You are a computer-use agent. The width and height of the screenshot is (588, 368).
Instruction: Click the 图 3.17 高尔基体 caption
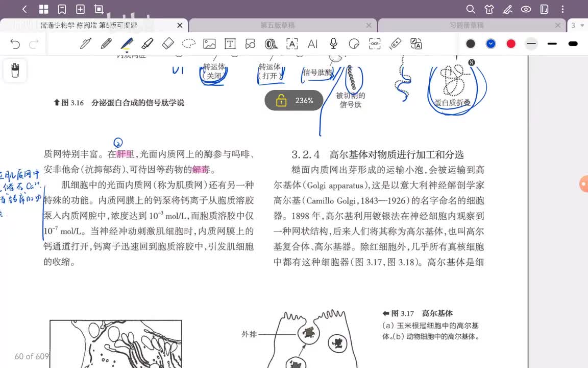tap(418, 313)
